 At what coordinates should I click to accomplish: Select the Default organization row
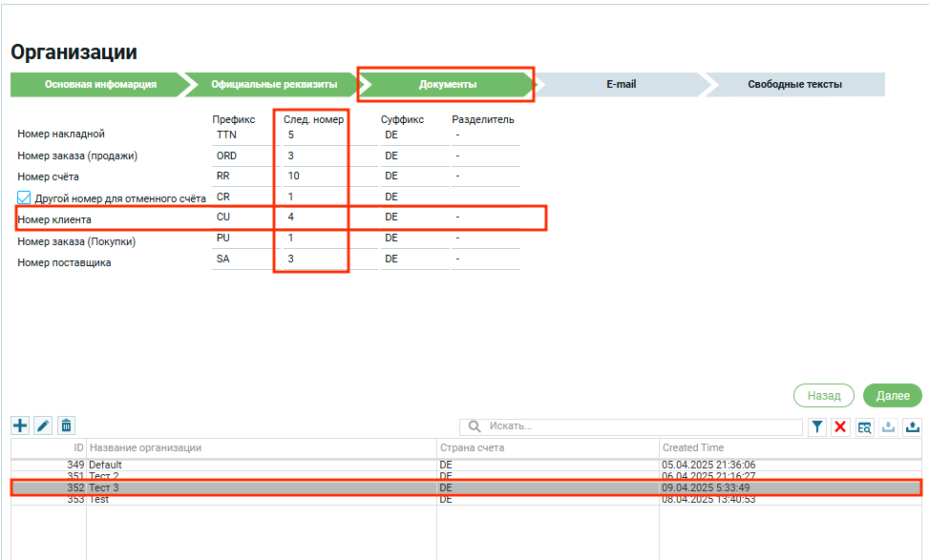click(258, 465)
